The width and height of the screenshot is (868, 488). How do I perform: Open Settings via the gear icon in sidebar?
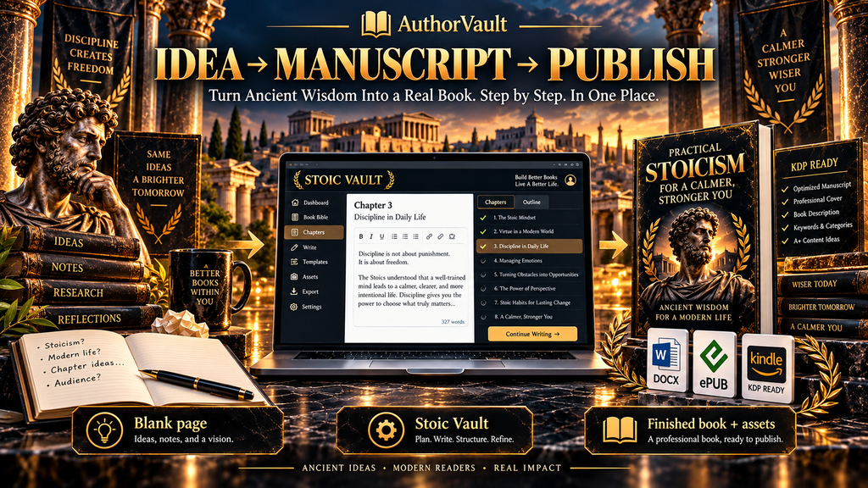tap(294, 307)
